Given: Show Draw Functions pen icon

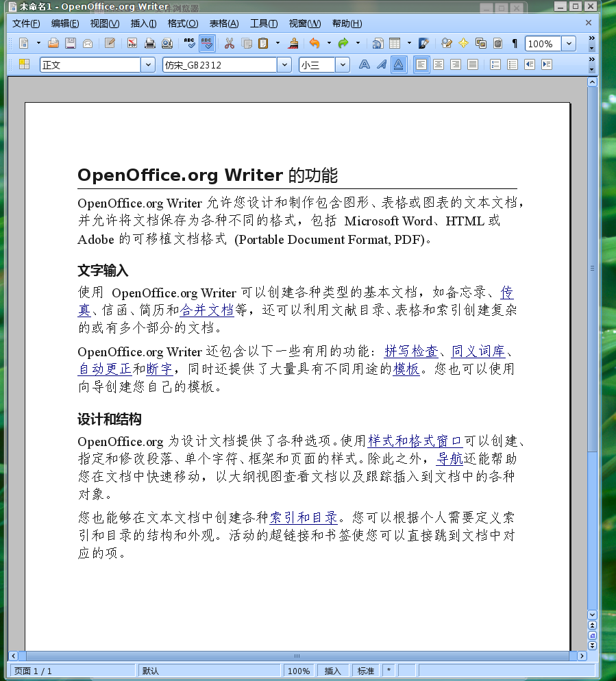Looking at the screenshot, I should [x=423, y=43].
